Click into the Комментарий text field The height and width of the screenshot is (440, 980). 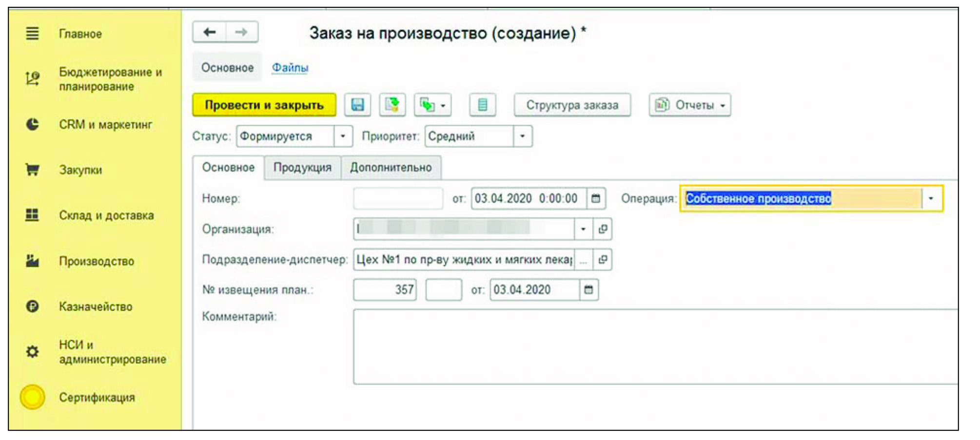click(653, 346)
